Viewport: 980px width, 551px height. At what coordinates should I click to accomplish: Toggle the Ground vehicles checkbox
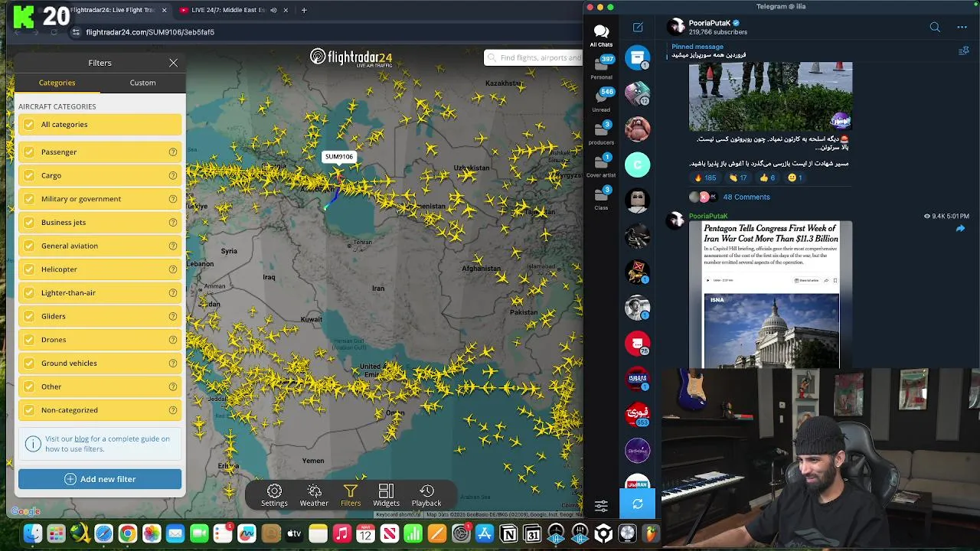tap(29, 364)
